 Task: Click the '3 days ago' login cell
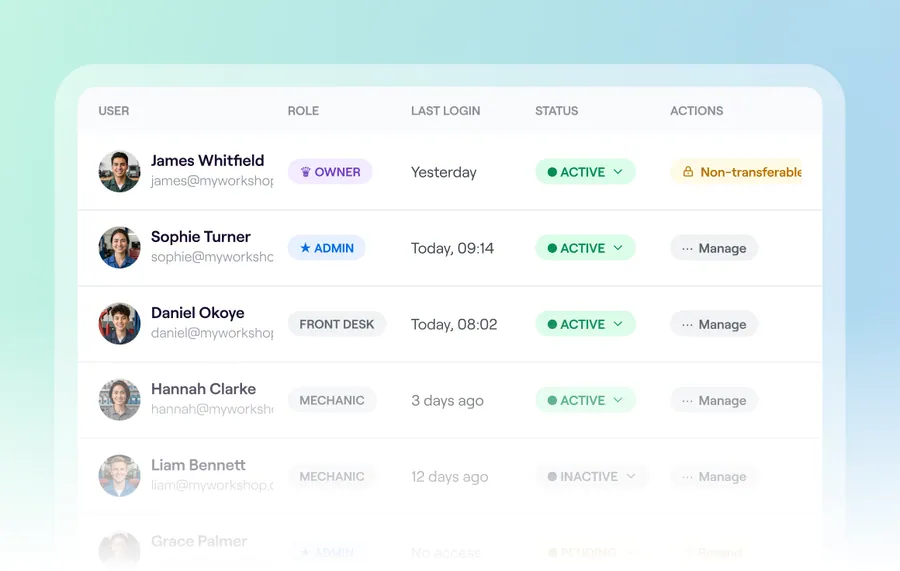coord(447,401)
